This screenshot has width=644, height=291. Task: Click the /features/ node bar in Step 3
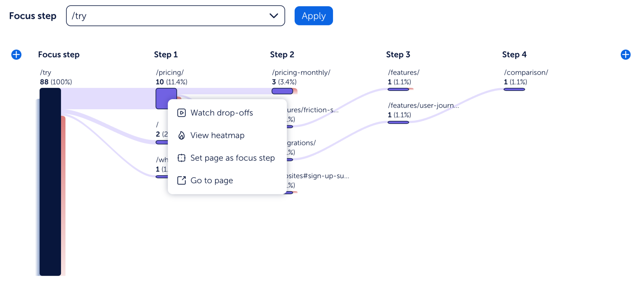(398, 89)
